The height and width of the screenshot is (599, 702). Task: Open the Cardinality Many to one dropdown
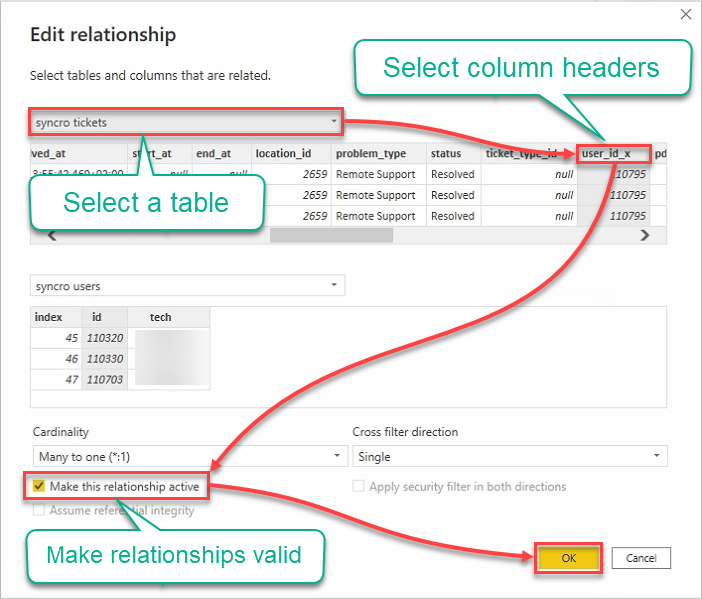190,456
